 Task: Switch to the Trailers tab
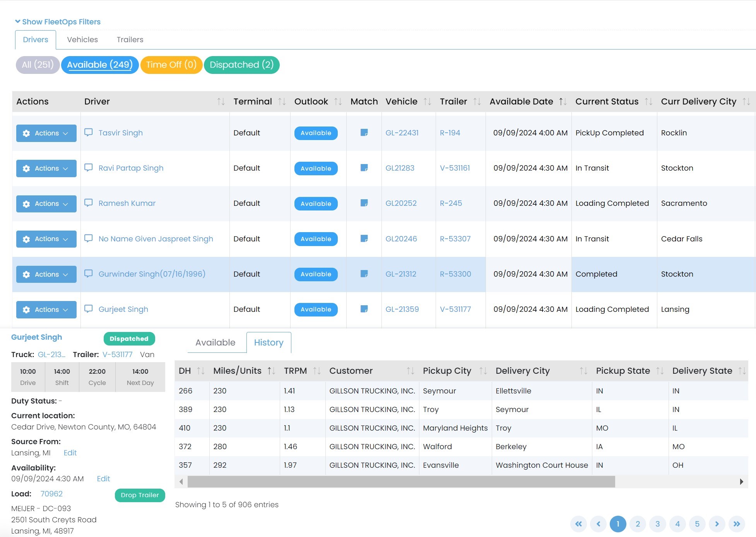pyautogui.click(x=130, y=39)
